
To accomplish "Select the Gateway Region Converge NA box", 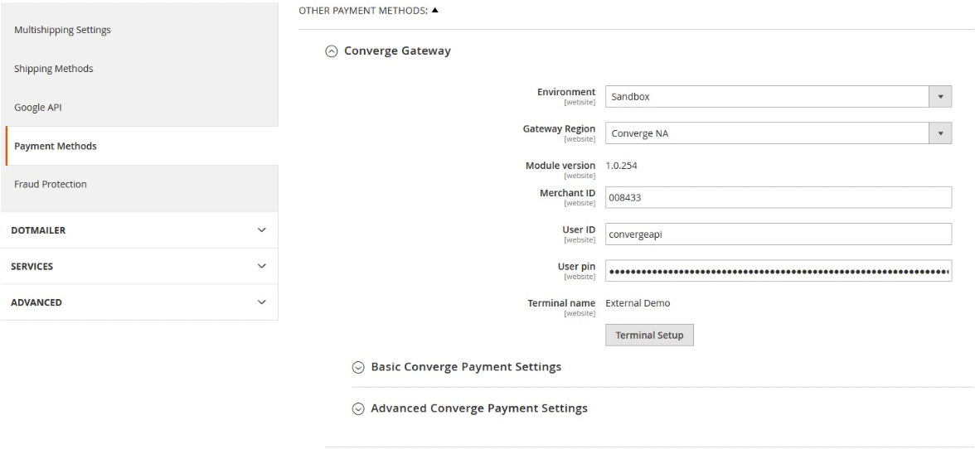I will [779, 133].
